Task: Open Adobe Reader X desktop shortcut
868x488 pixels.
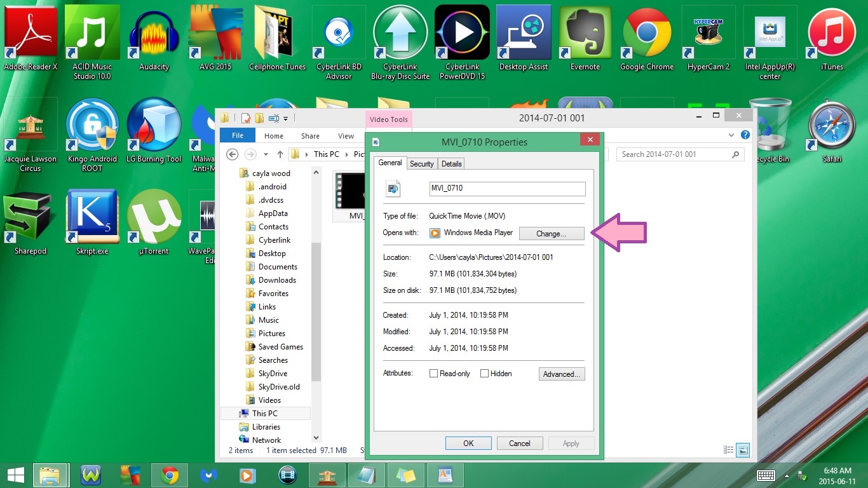Action: 31,38
